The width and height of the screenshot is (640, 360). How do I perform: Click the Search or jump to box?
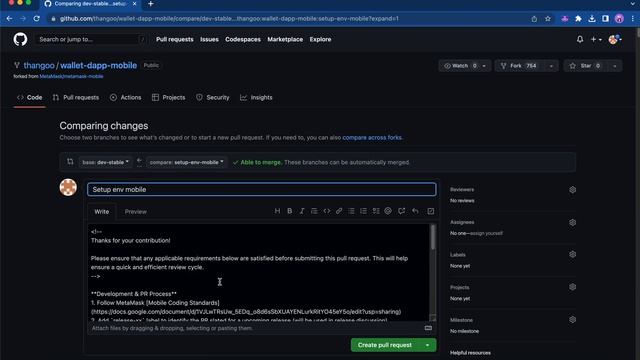tap(91, 40)
